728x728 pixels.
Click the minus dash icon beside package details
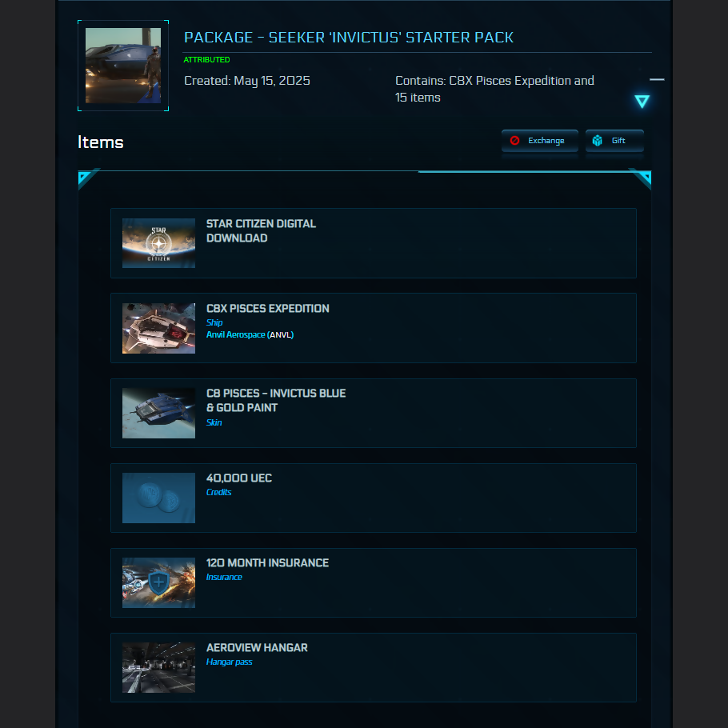click(x=657, y=80)
